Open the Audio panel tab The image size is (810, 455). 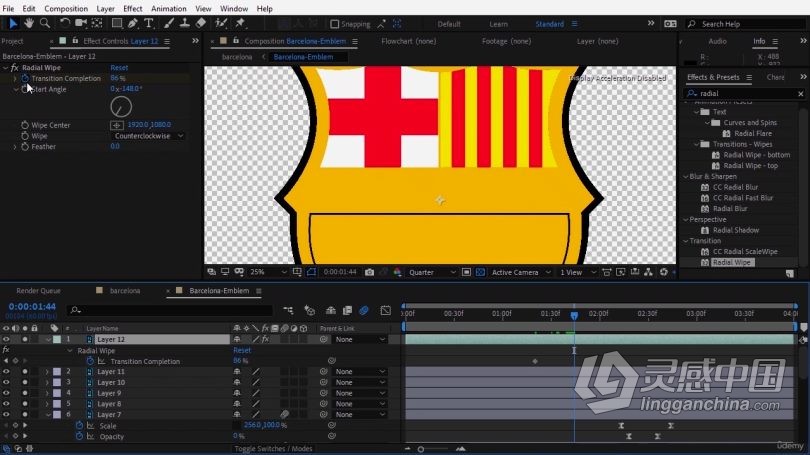click(x=717, y=41)
